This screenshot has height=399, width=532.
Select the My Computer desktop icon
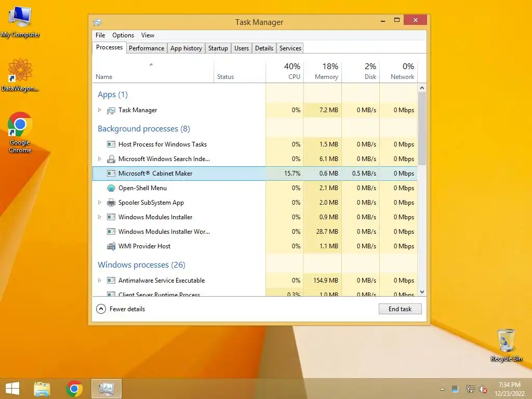[20, 21]
